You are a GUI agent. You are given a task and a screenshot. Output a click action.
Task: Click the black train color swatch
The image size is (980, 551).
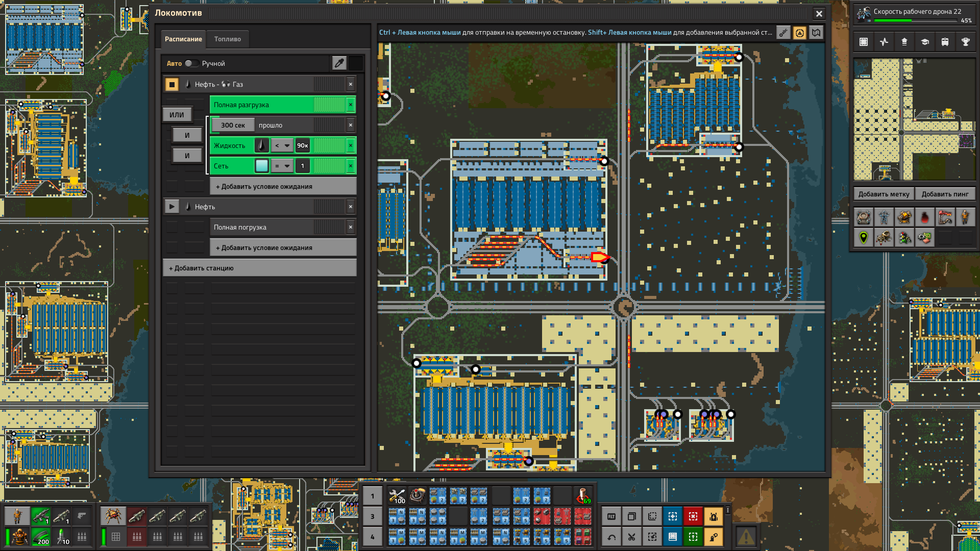pyautogui.click(x=356, y=63)
